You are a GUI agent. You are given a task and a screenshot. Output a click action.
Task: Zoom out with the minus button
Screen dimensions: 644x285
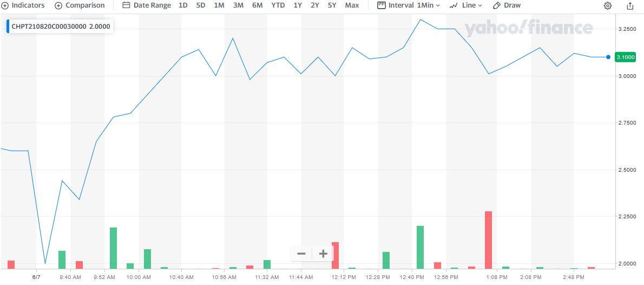(301, 254)
